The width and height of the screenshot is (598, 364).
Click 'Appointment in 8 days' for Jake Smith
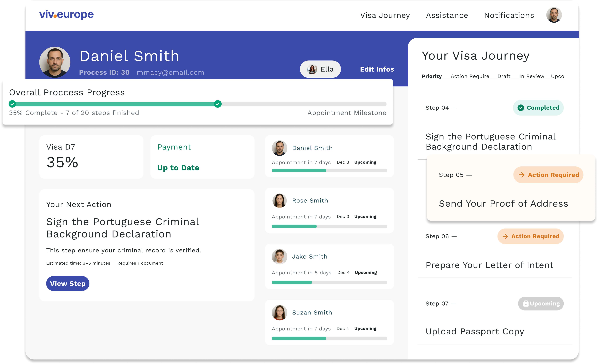click(x=301, y=273)
